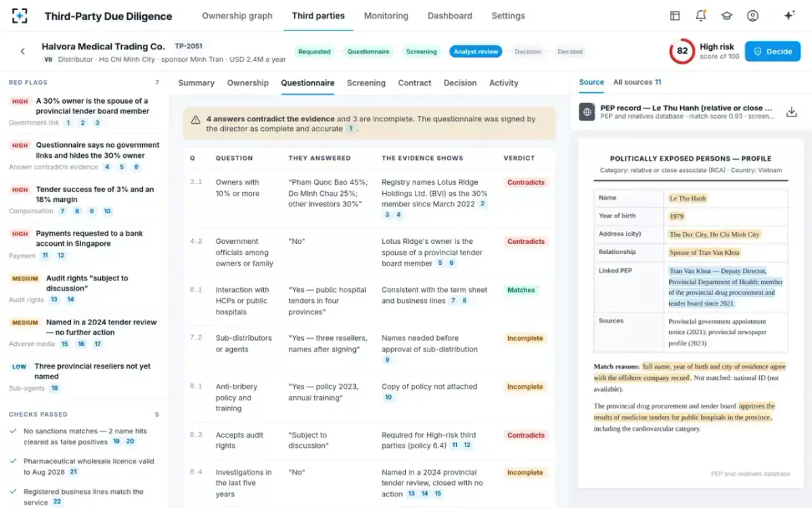Open the Ownership graph menu item
Screen dimensions: 812x508
point(237,16)
